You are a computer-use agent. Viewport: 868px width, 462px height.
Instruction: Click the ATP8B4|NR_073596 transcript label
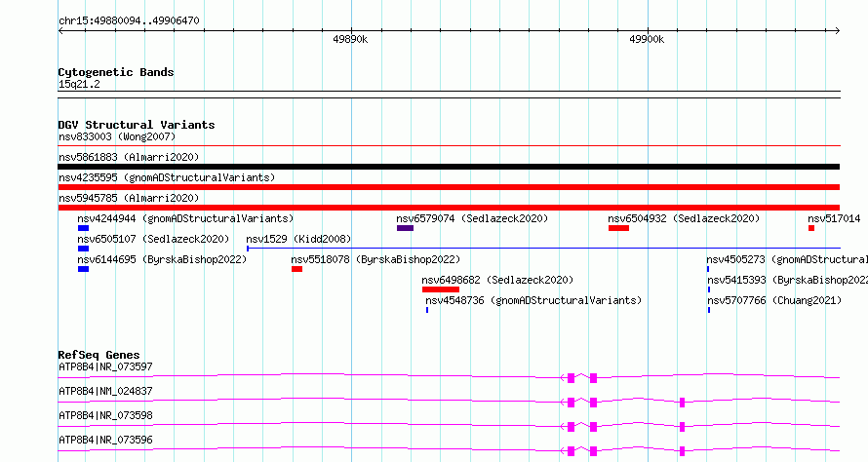tap(105, 440)
